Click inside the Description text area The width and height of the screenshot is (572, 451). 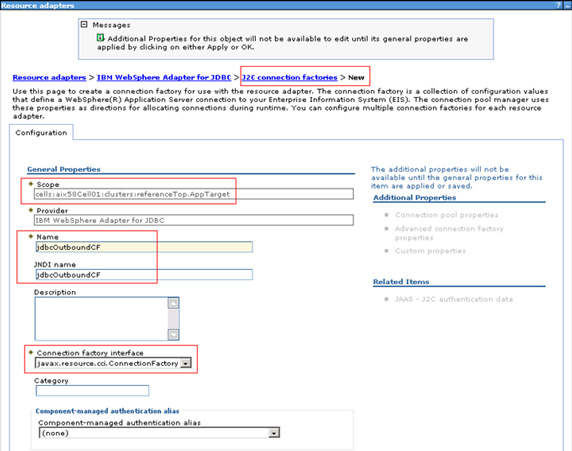(101, 319)
